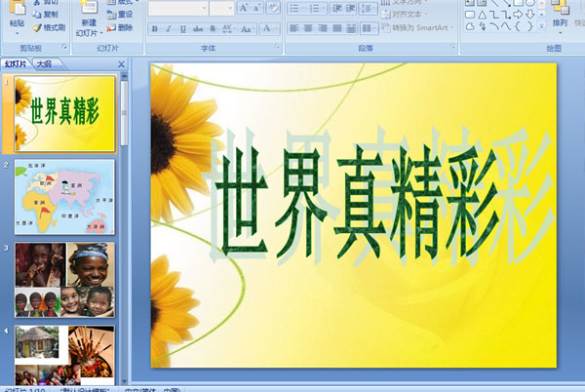Toggle Underline formatting
The image size is (585, 392).
pyautogui.click(x=183, y=28)
